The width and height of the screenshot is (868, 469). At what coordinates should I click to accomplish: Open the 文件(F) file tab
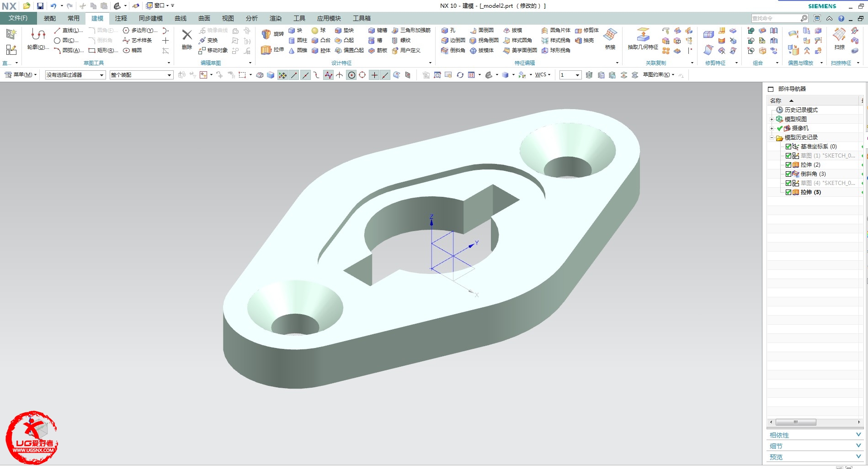pyautogui.click(x=18, y=18)
